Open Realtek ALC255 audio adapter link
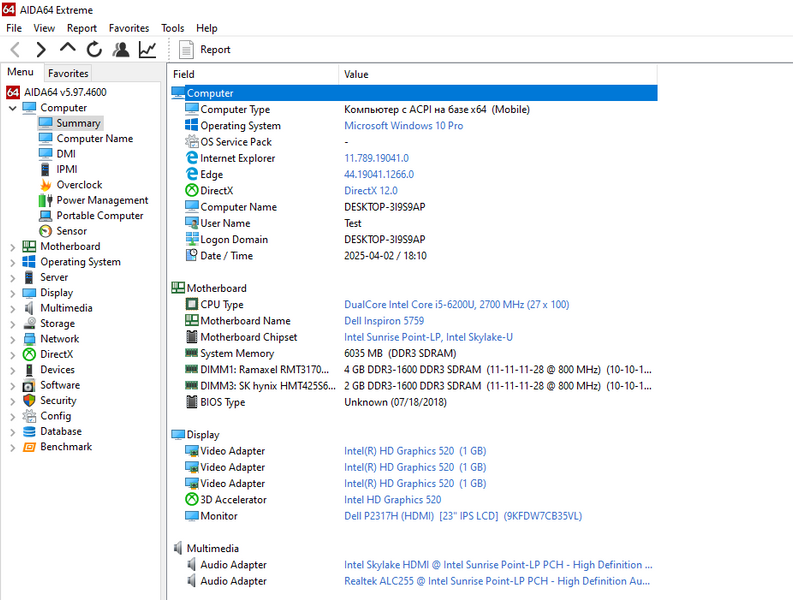Screen dimensions: 793x600 [497, 581]
